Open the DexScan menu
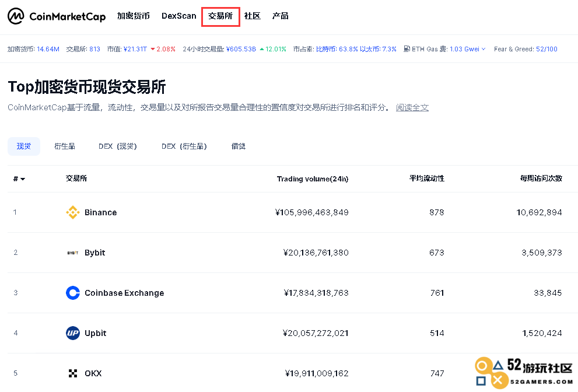The image size is (578, 392). point(179,16)
